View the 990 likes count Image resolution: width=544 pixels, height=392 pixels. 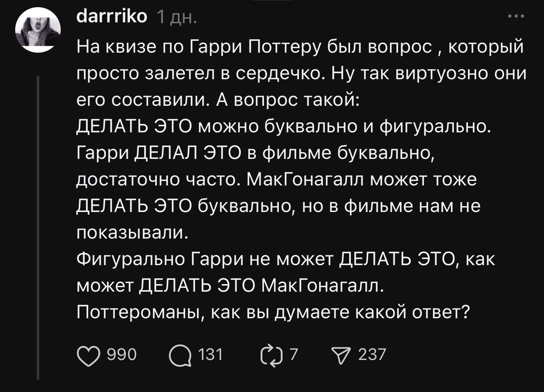click(122, 355)
